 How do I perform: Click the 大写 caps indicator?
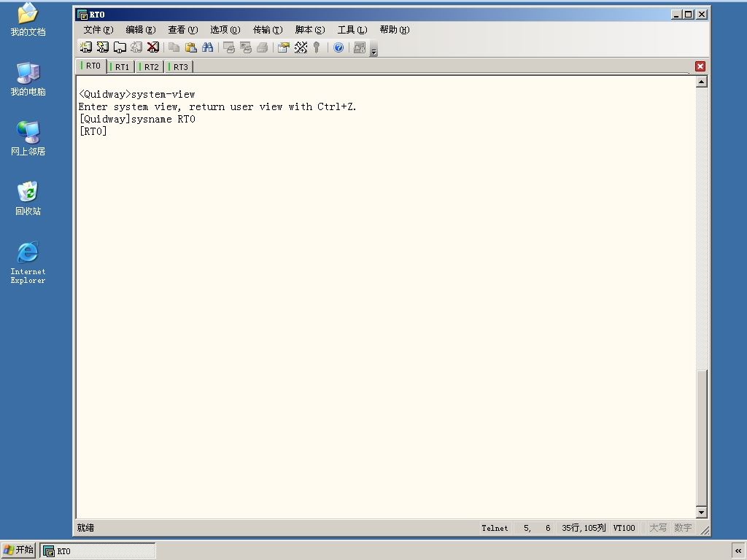[x=658, y=528]
